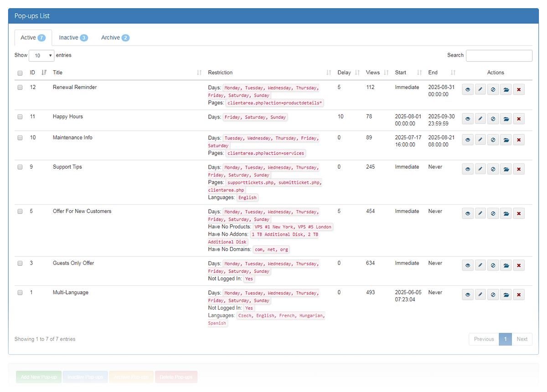The height and width of the screenshot is (392, 547).
Task: Edit the Happy Hours pop-up (pencil icon)
Action: coord(480,119)
